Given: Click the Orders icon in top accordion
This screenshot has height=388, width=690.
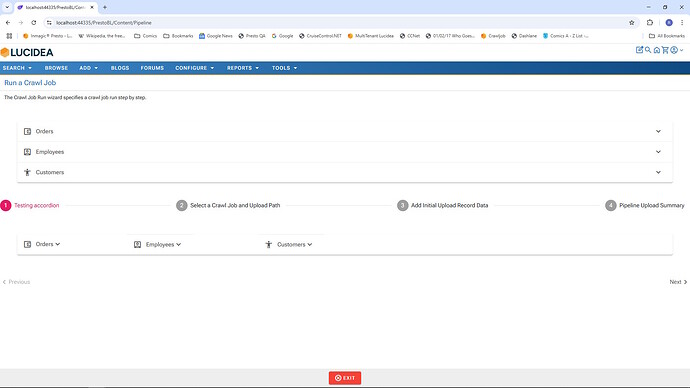Looking at the screenshot, I should click(27, 132).
